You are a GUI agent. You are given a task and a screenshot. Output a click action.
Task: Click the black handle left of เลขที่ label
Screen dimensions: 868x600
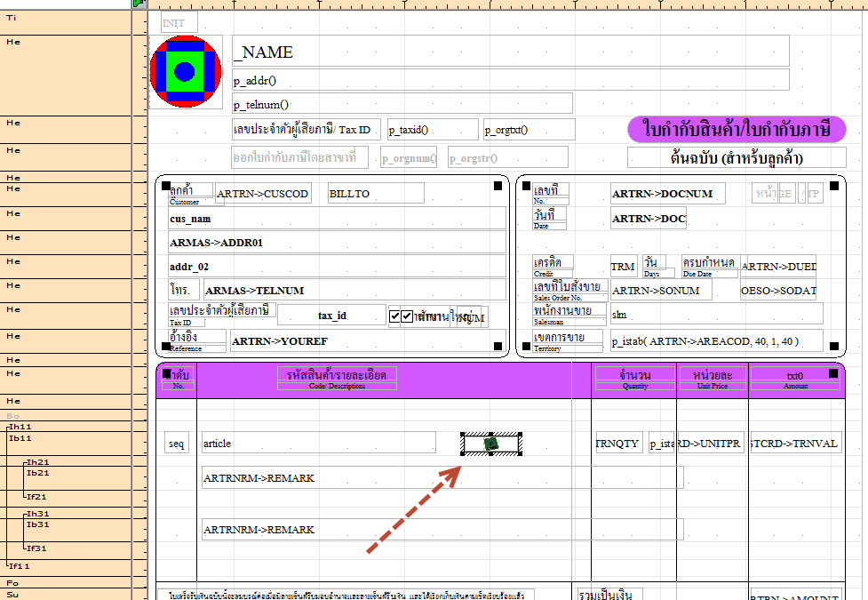pyautogui.click(x=525, y=186)
